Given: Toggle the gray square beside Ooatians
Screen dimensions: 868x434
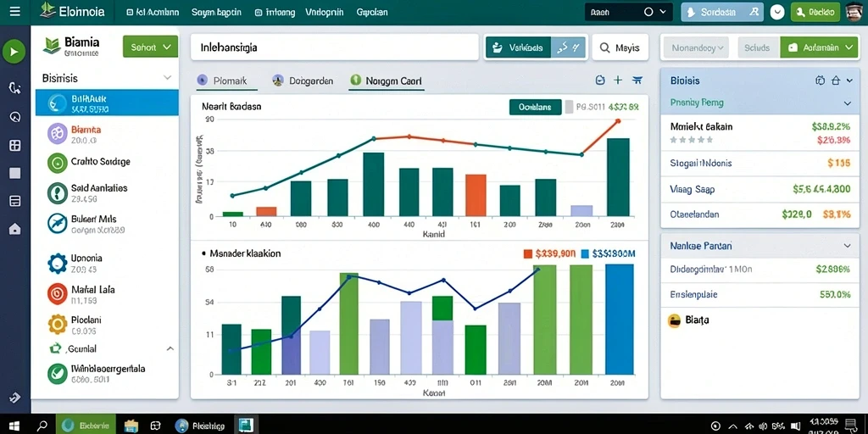Looking at the screenshot, I should pos(568,107).
